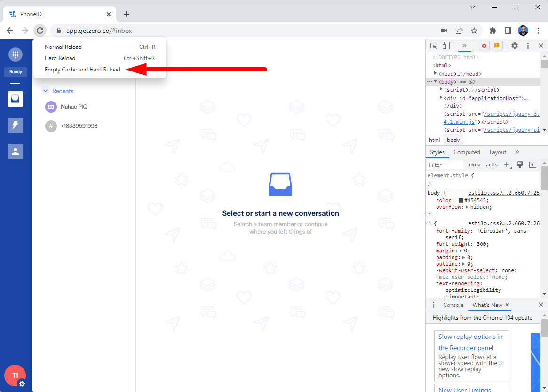Expand the script element node
This screenshot has height=392, width=548.
pyautogui.click(x=441, y=89)
